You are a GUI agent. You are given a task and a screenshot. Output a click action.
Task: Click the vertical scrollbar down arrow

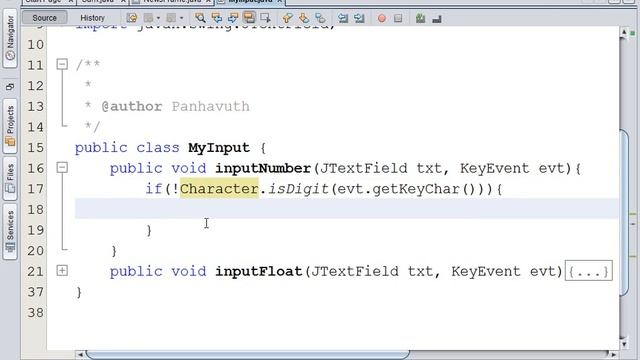[x=623, y=344]
